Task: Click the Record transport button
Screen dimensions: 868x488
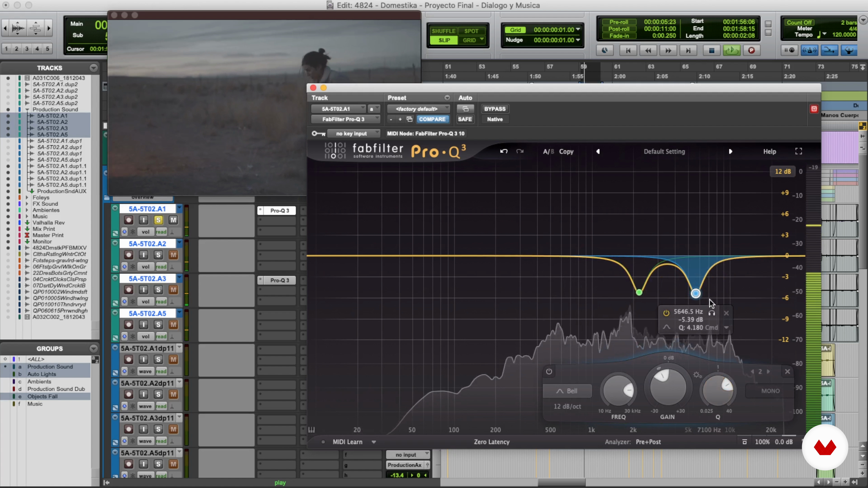Action: click(751, 51)
